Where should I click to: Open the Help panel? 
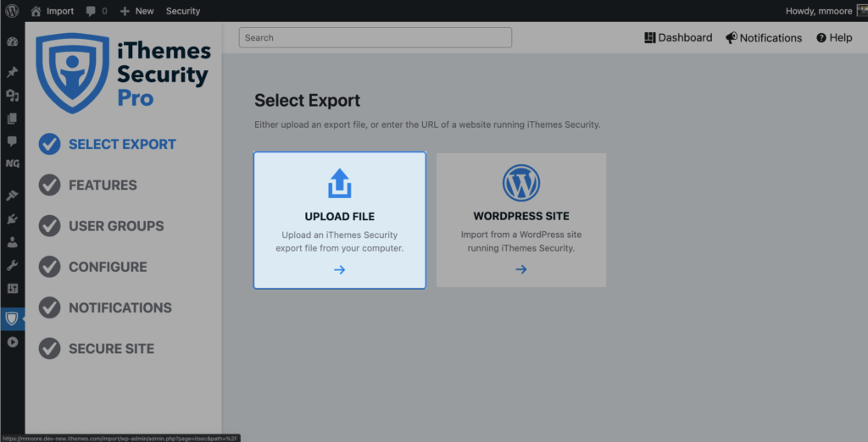[x=834, y=37]
